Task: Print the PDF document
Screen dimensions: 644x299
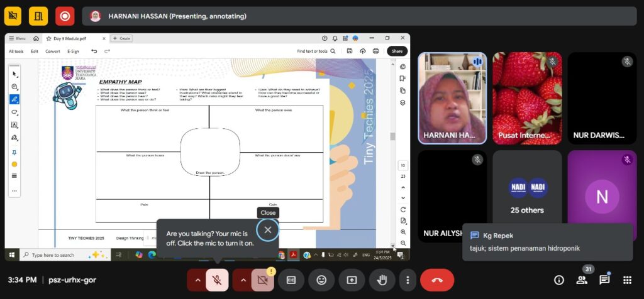Action: (376, 52)
